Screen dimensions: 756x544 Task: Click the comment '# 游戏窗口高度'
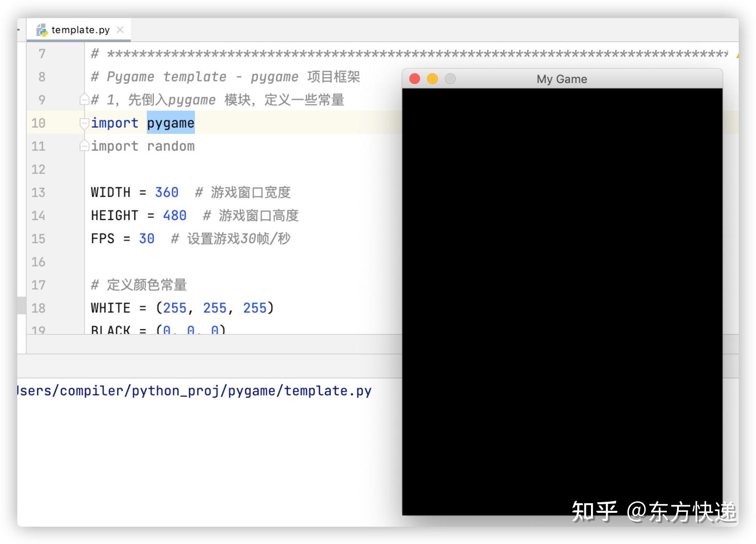tap(251, 215)
